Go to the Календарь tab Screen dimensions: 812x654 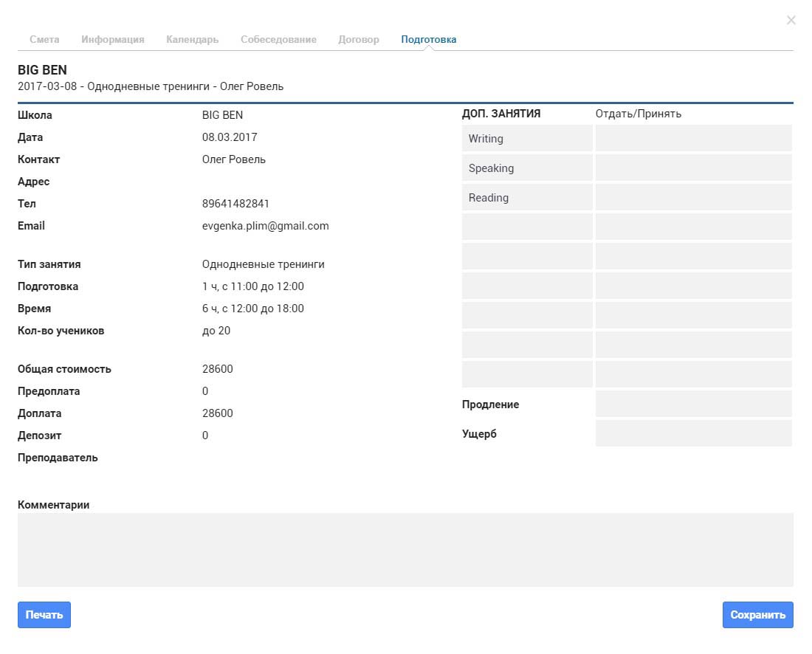pyautogui.click(x=192, y=39)
